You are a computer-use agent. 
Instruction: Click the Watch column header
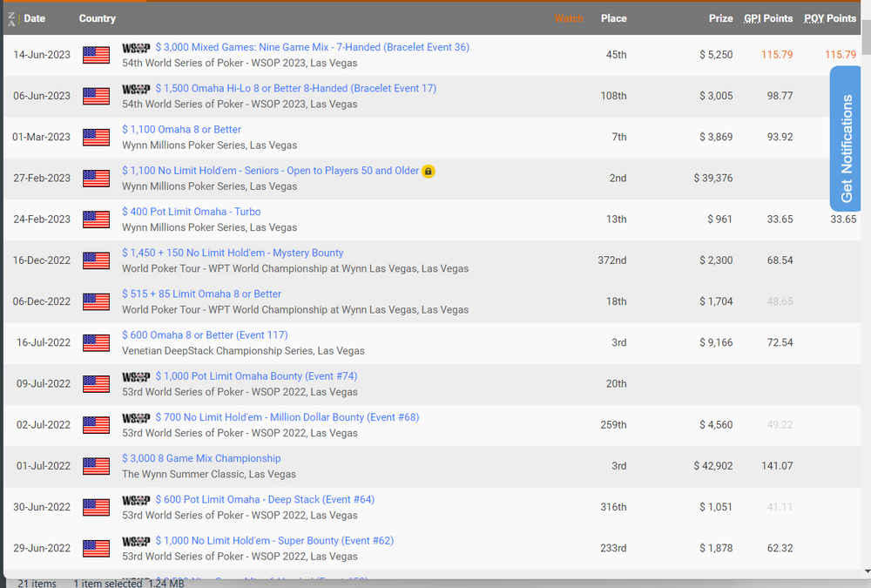click(x=569, y=18)
